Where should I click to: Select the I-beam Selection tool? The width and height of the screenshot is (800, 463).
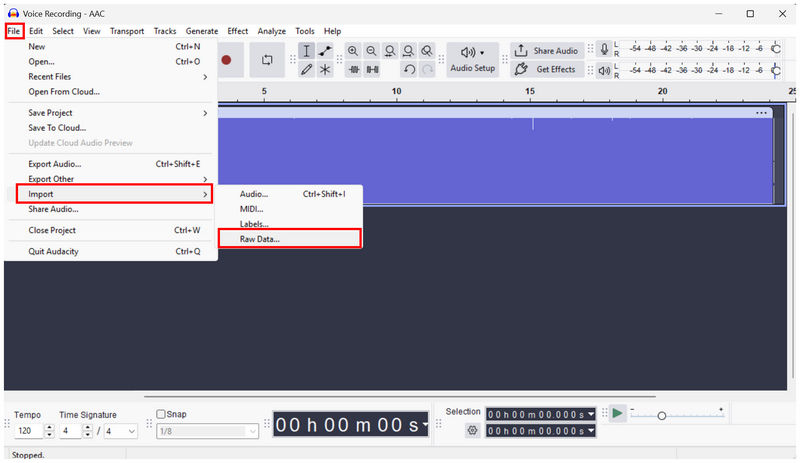click(306, 51)
